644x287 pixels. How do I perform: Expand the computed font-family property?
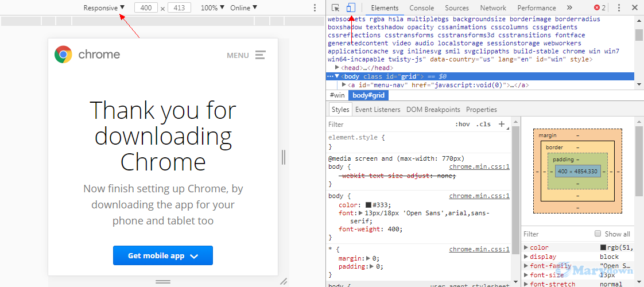(526, 266)
